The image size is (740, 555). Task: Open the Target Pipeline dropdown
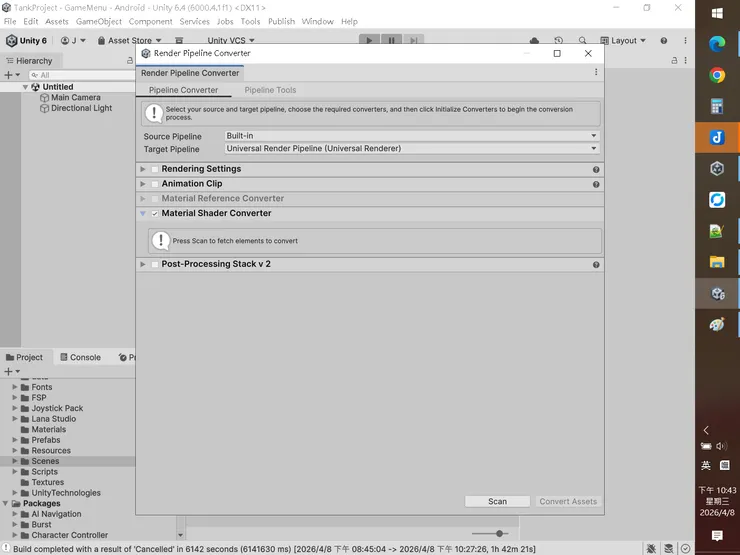click(412, 149)
